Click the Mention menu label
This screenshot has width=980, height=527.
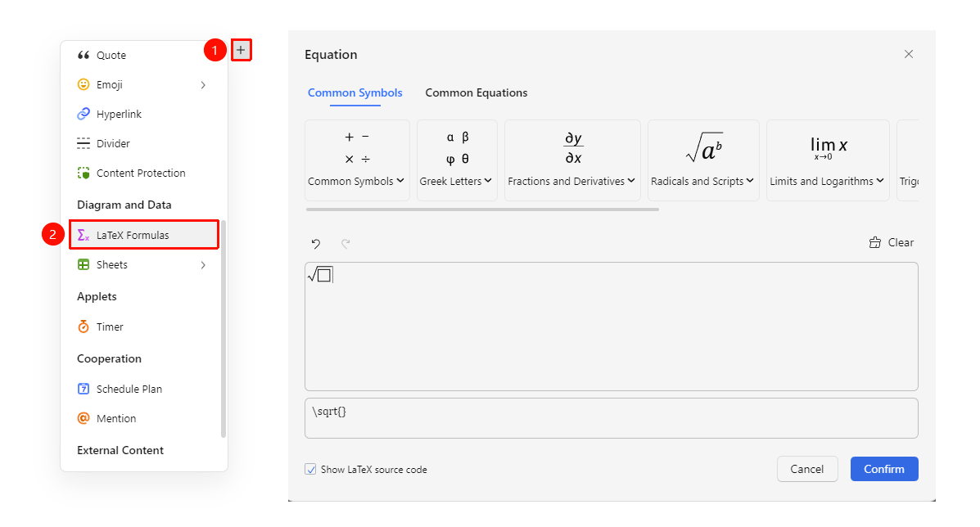(116, 418)
